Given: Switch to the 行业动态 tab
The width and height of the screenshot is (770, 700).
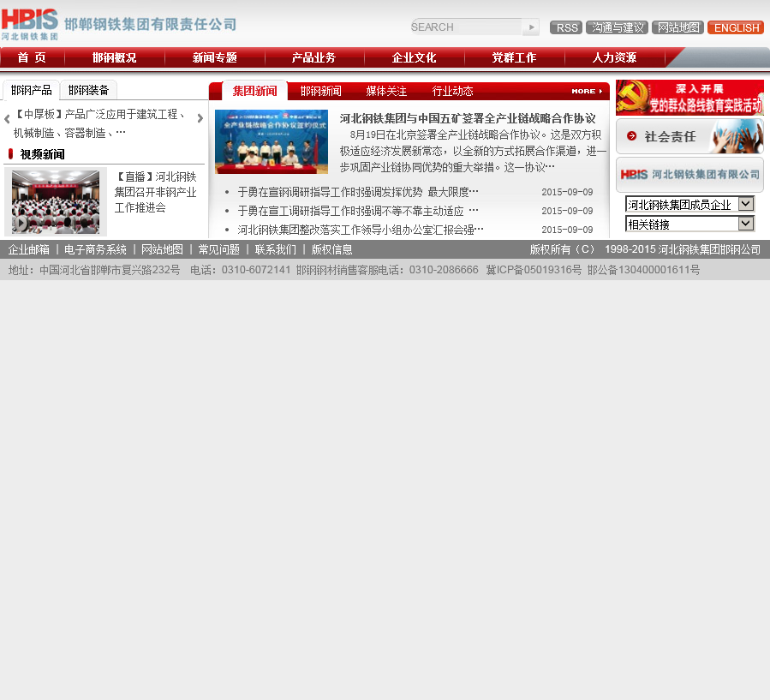Looking at the screenshot, I should coord(452,91).
